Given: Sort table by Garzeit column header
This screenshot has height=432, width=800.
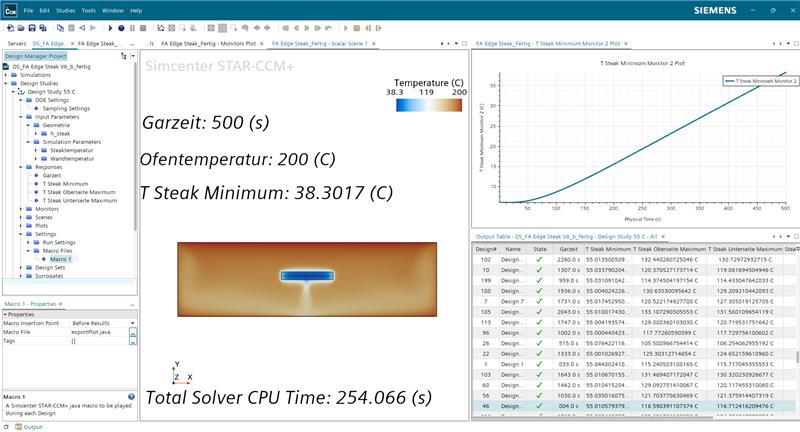Looking at the screenshot, I should (x=569, y=248).
